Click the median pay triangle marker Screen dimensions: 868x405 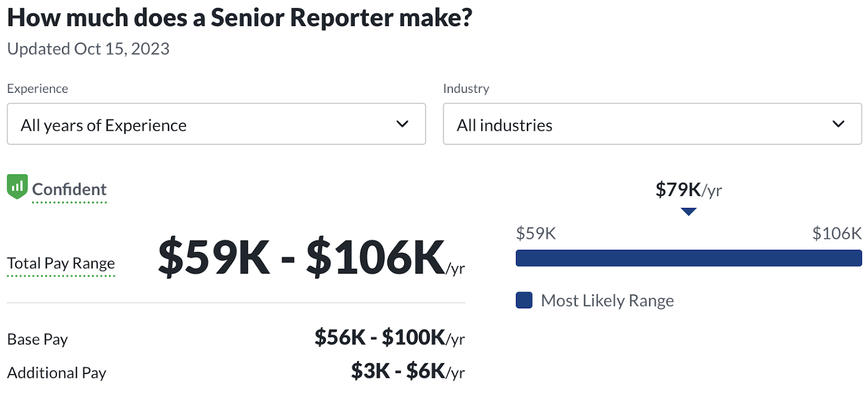[x=688, y=212]
